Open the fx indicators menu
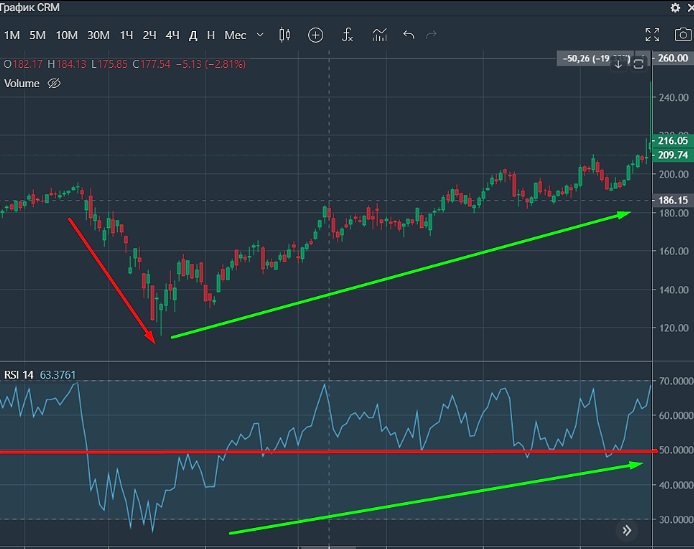 tap(347, 35)
